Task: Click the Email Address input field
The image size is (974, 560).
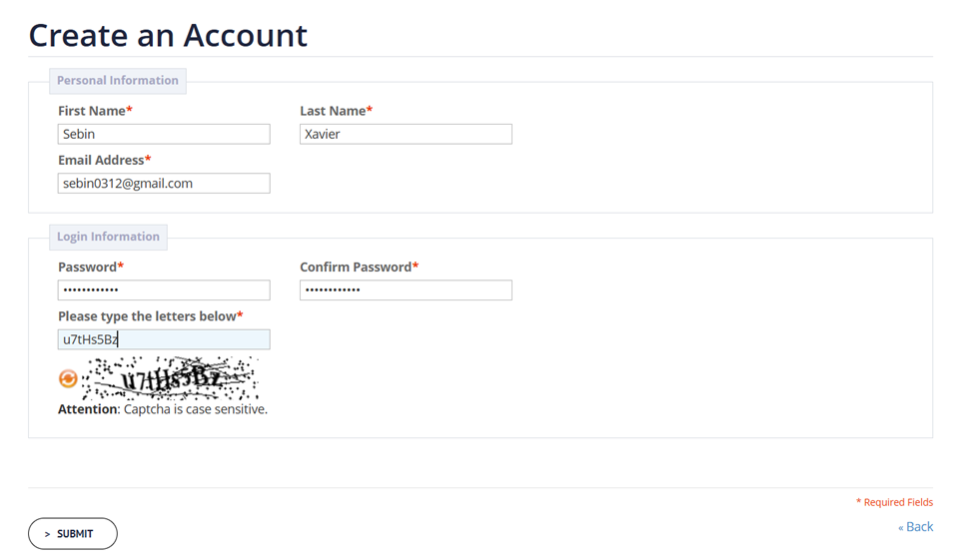Action: (164, 183)
